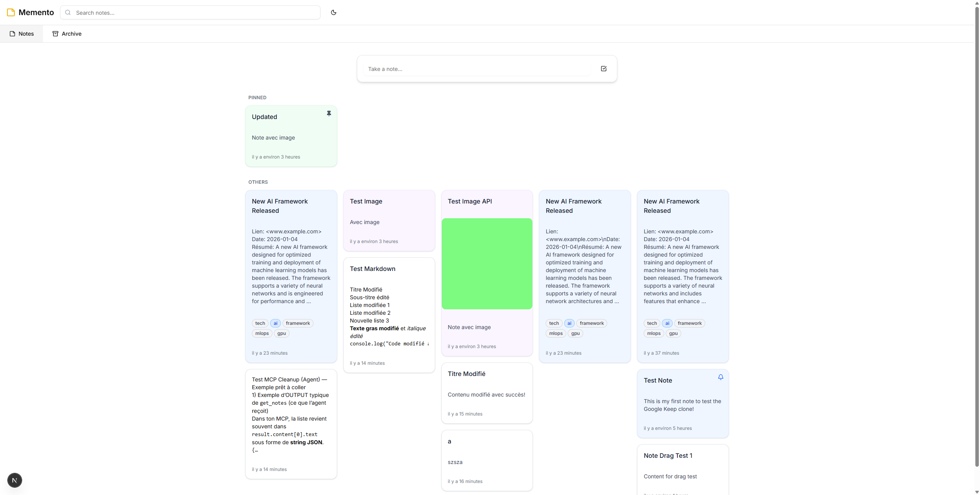Click the Archive box icon
This screenshot has width=980, height=495.
click(x=55, y=34)
